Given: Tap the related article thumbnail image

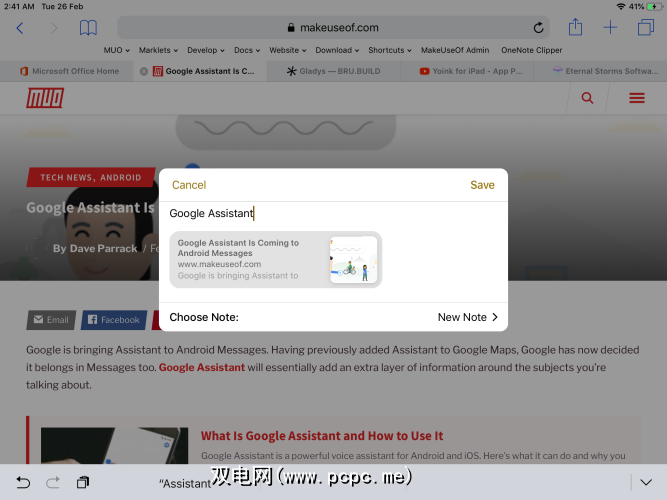Looking at the screenshot, I should click(114, 446).
